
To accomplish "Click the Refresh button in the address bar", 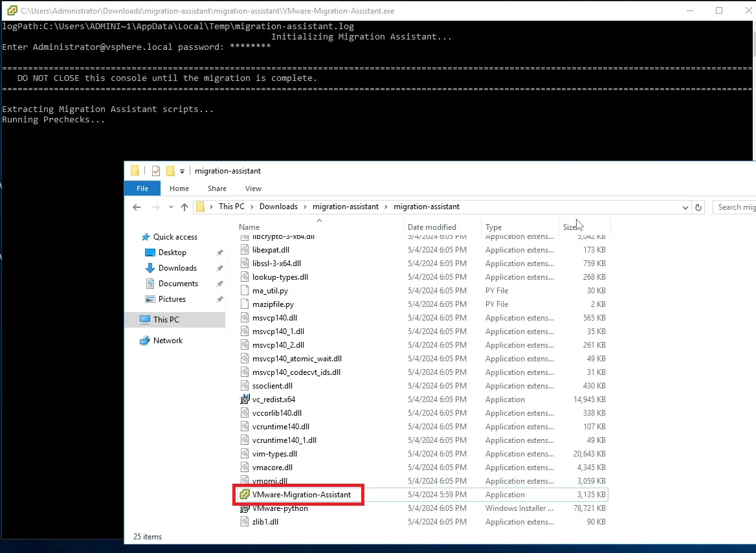I will point(700,207).
